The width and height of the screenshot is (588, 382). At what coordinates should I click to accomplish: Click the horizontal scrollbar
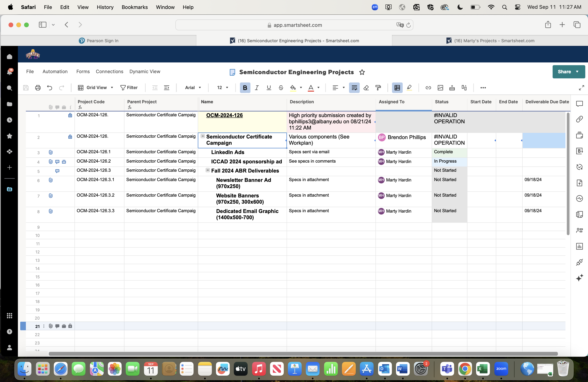[303, 354]
